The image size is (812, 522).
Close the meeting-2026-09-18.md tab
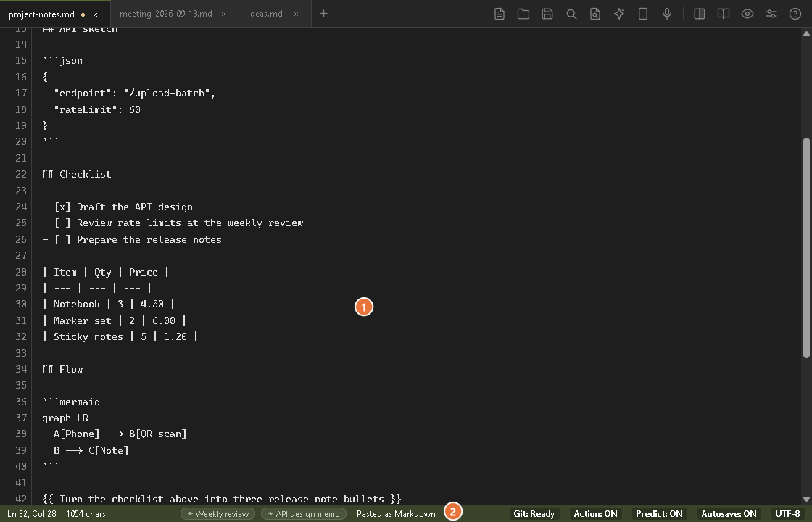tap(224, 14)
